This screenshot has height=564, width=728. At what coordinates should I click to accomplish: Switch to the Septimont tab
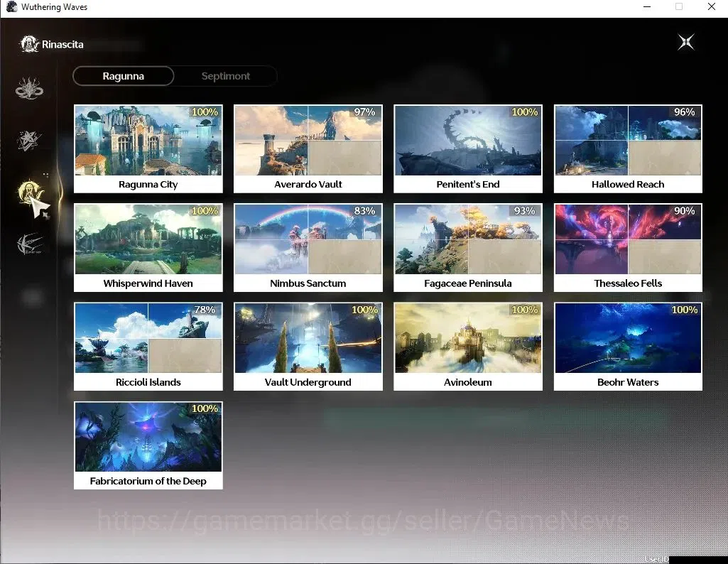(226, 76)
